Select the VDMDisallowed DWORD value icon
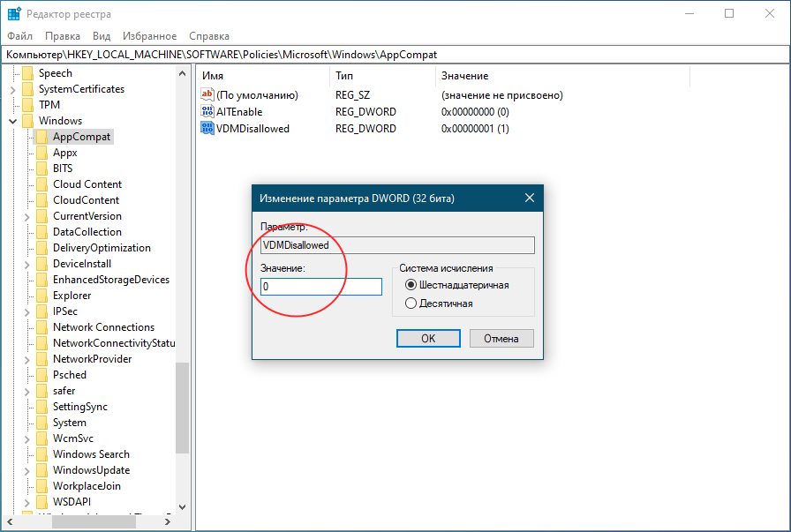This screenshot has height=532, width=791. (x=207, y=128)
